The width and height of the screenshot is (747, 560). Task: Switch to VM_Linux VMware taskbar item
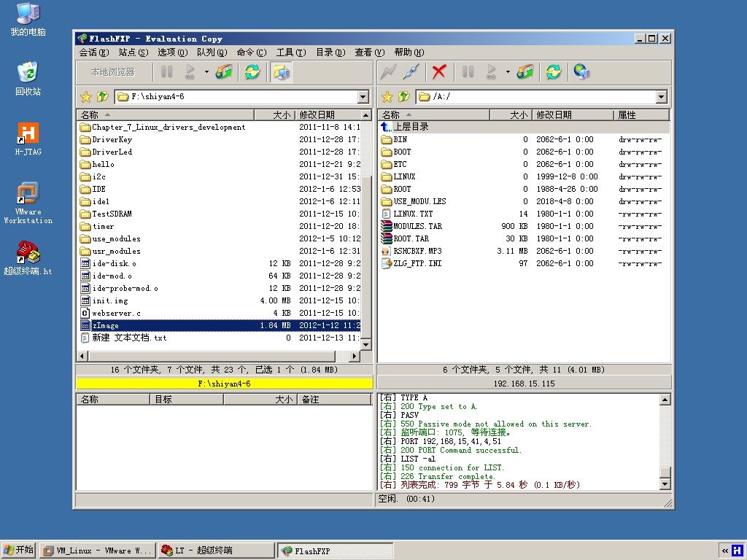coord(98,551)
